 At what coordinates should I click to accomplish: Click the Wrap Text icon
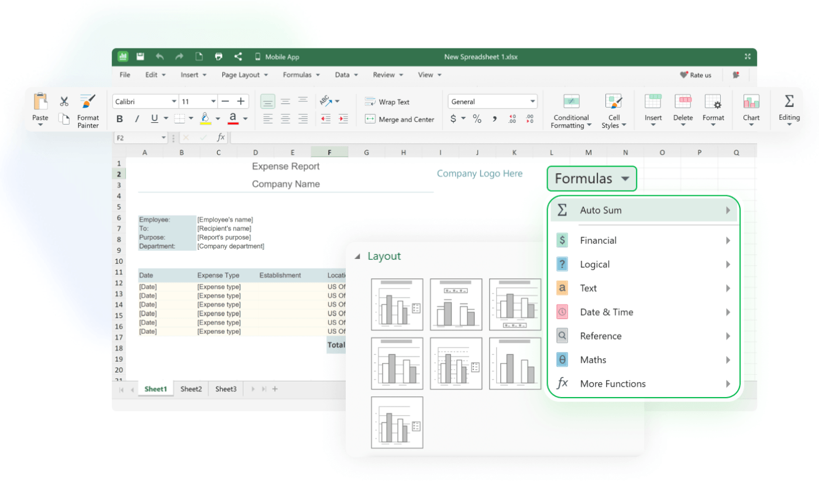click(x=370, y=101)
